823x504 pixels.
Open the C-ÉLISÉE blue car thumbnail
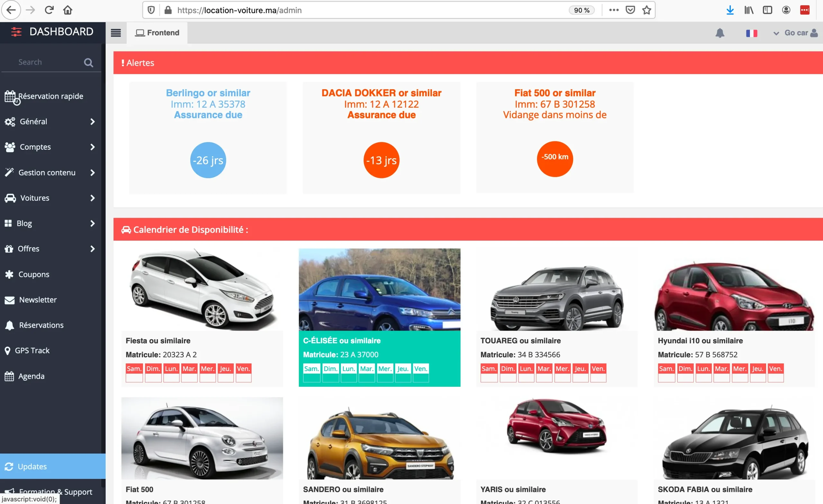click(379, 289)
